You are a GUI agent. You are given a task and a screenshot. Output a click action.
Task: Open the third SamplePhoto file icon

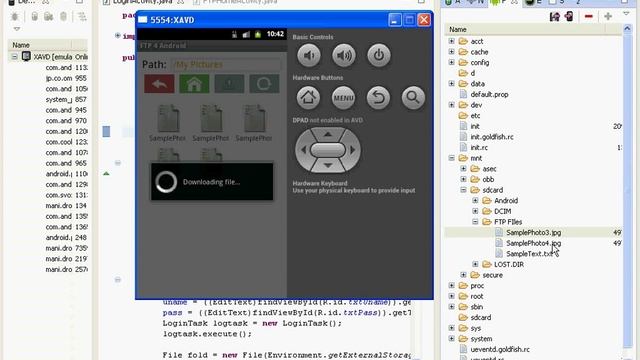254,119
